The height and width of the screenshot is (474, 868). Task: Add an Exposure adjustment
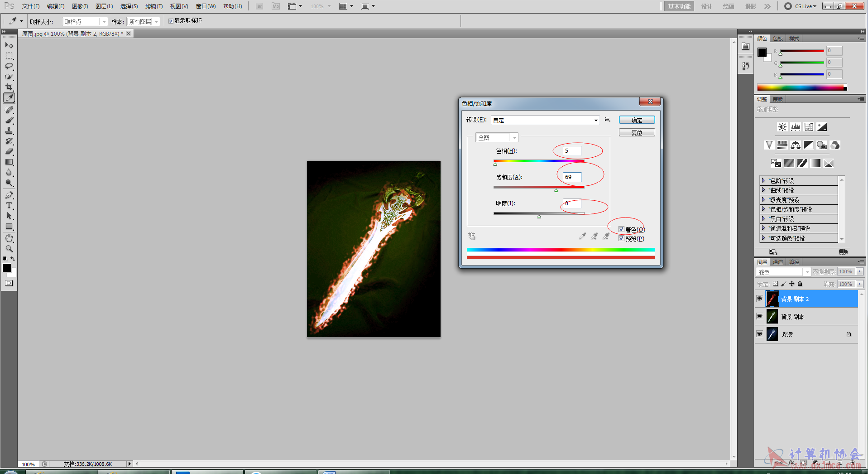click(821, 127)
